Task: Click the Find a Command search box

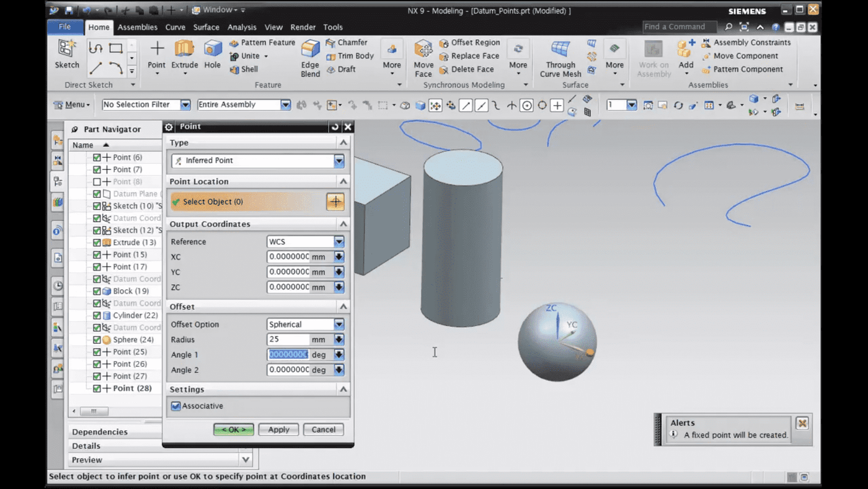Action: (x=679, y=27)
